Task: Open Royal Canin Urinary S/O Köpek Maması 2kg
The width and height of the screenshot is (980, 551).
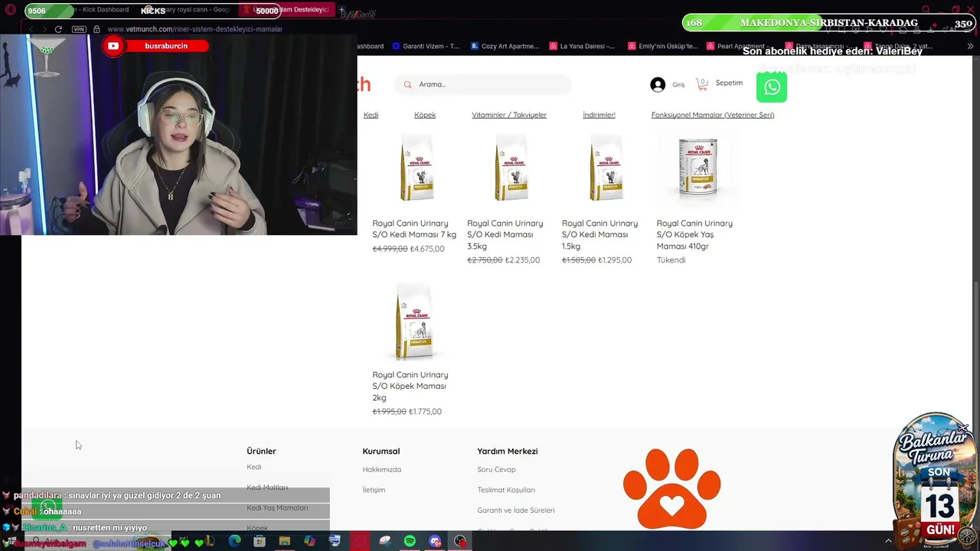Action: point(410,386)
